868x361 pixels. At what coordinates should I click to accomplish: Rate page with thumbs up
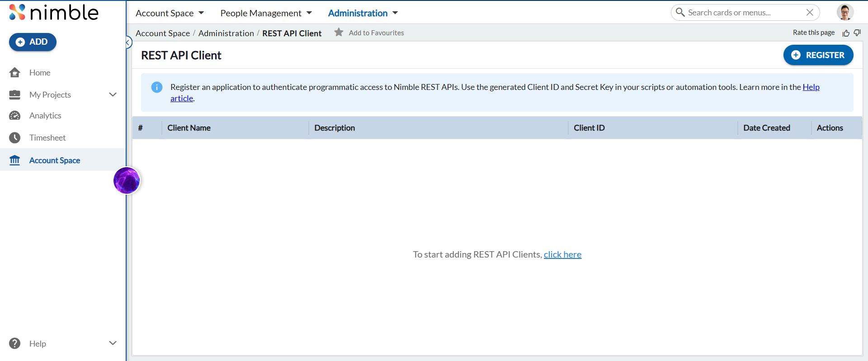coord(846,33)
